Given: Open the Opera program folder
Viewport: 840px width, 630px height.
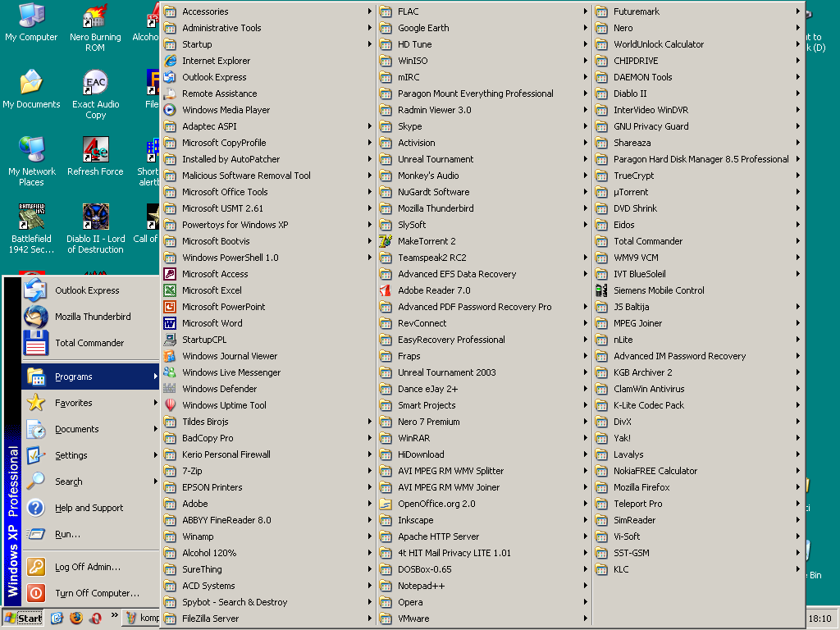Looking at the screenshot, I should point(484,602).
